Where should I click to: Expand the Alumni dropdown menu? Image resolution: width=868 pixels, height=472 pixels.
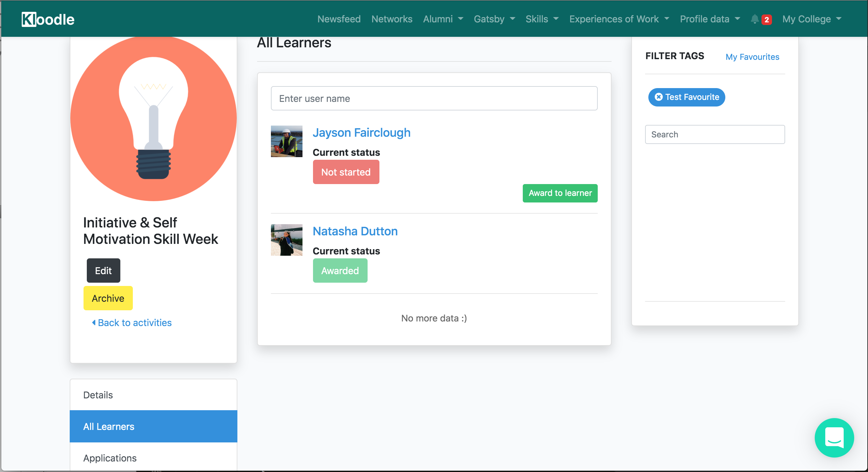click(443, 19)
